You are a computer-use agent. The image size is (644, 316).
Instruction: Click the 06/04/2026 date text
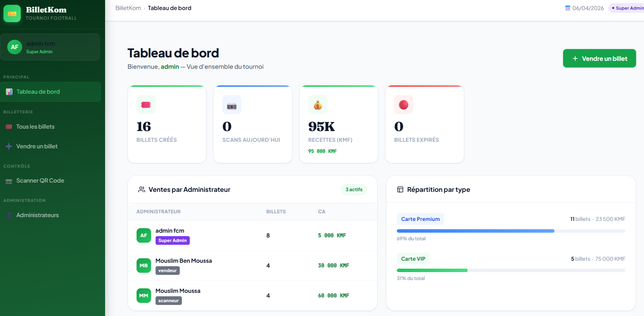pos(588,8)
